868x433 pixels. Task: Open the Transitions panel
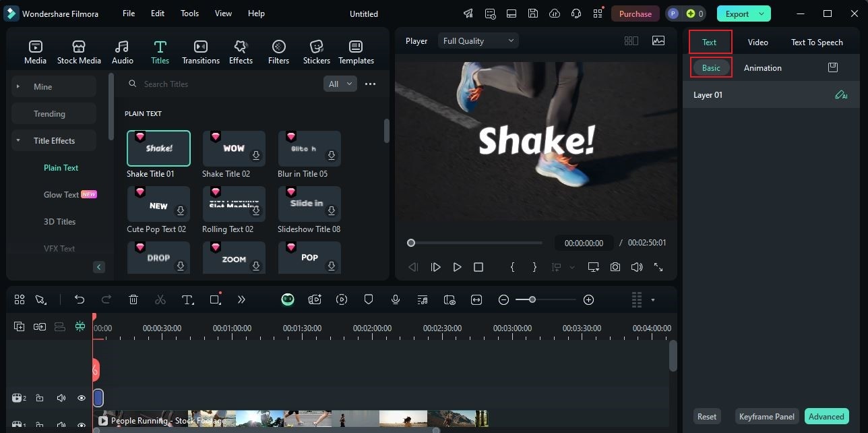tap(201, 52)
